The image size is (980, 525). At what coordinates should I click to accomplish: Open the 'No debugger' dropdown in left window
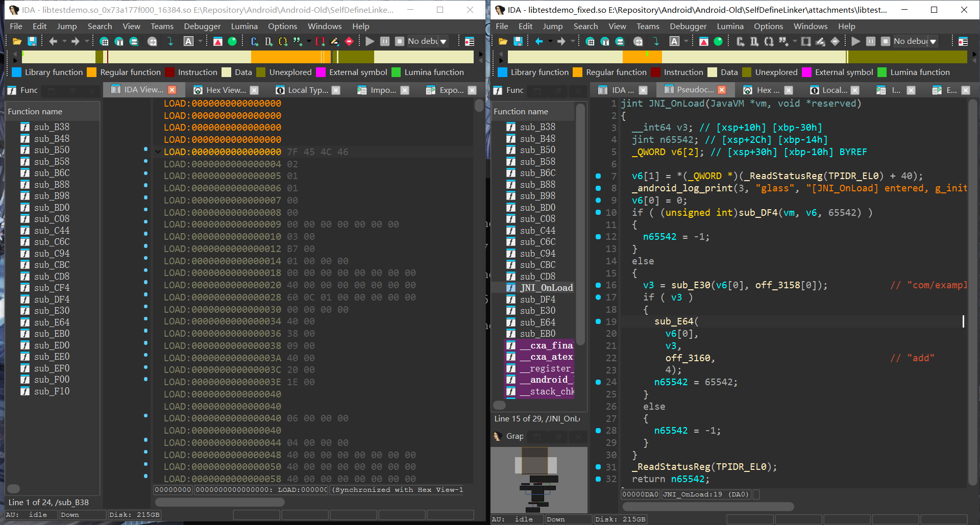pos(443,41)
